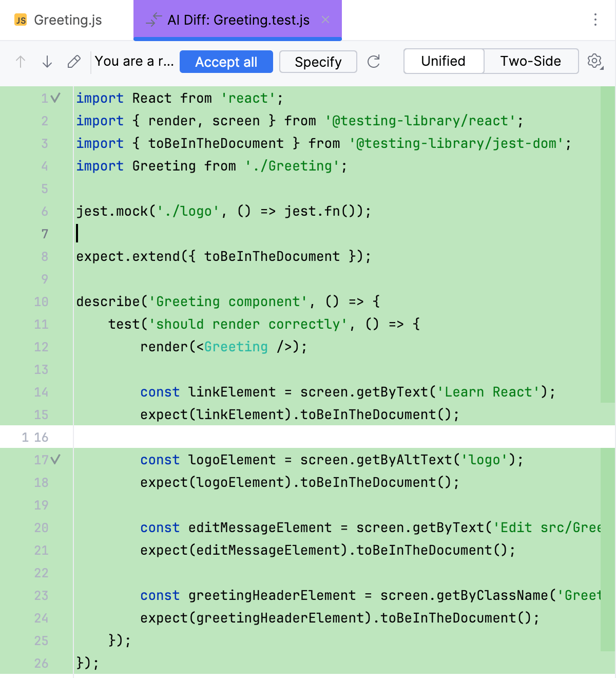Close the AI Diff tab with its X
Screen dimensions: 616x678
(x=325, y=20)
